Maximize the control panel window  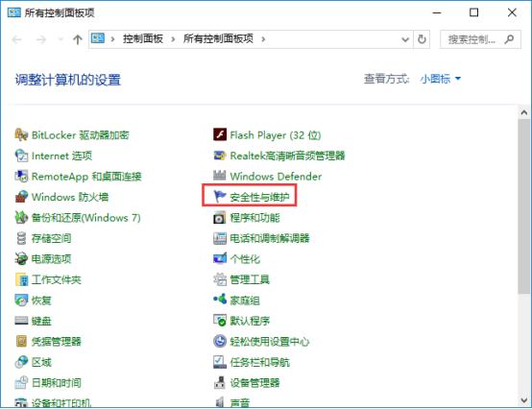click(474, 12)
